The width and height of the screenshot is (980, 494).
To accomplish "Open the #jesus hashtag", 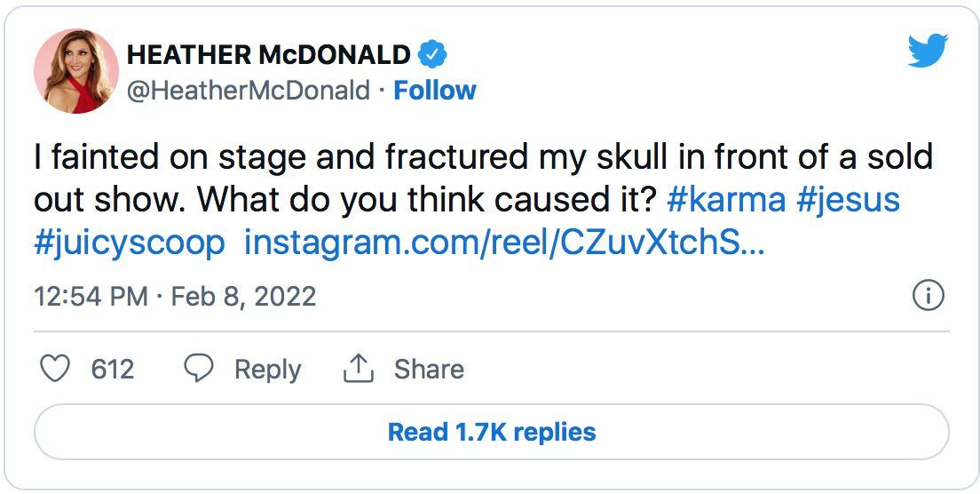I will 848,200.
